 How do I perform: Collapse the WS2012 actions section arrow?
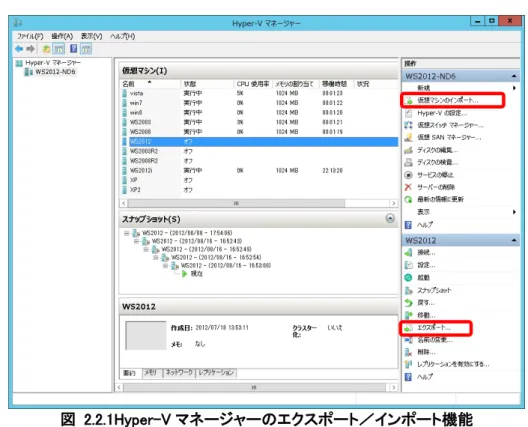(514, 240)
